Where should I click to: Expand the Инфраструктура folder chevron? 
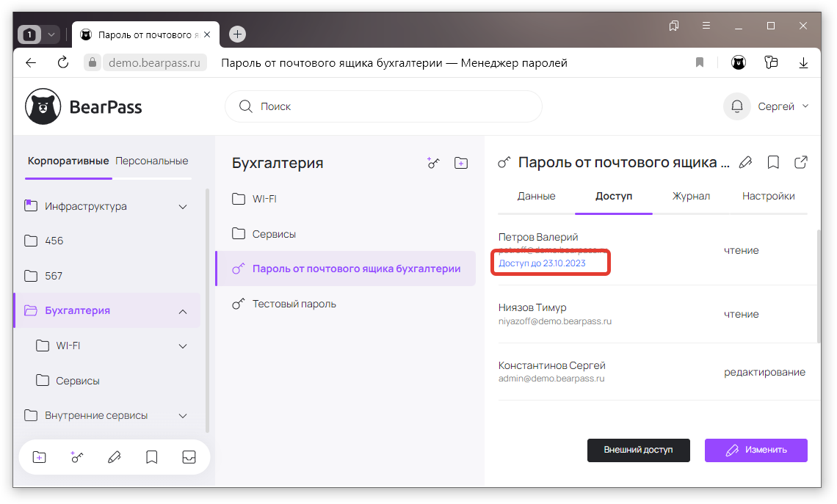pyautogui.click(x=183, y=207)
